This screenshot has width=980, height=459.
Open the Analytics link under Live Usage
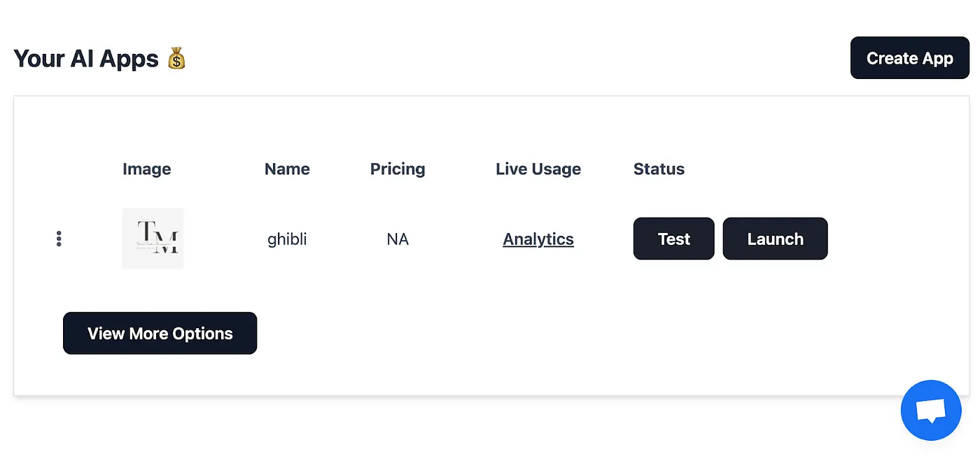tap(538, 239)
